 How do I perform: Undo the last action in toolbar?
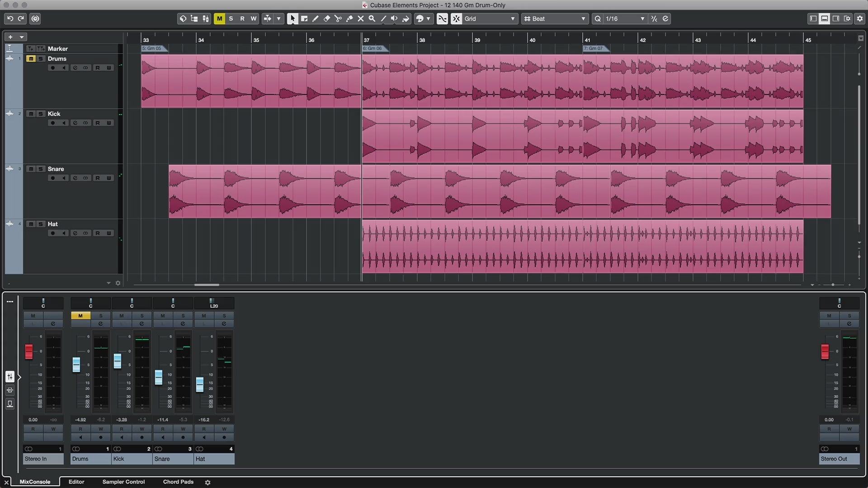click(10, 19)
